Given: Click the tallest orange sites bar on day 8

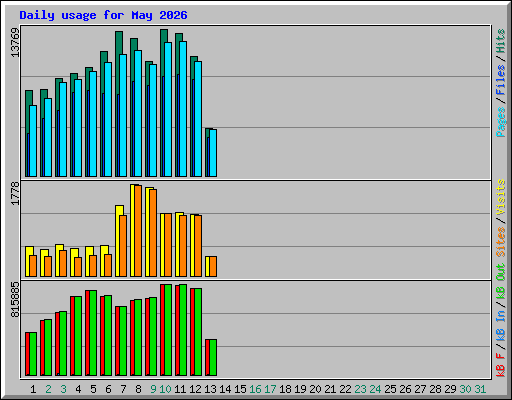Looking at the screenshot, I should click(138, 231).
